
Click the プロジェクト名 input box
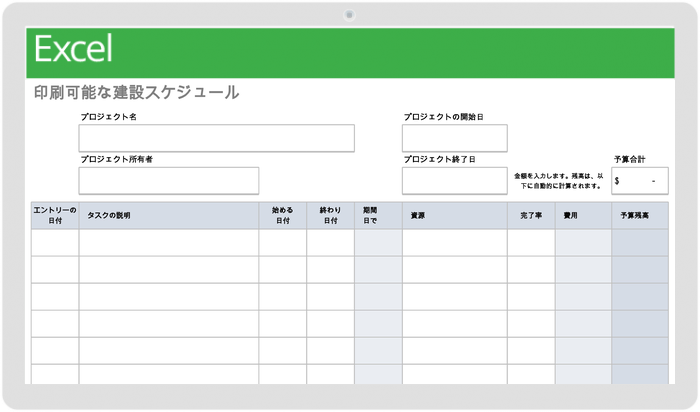coord(217,138)
